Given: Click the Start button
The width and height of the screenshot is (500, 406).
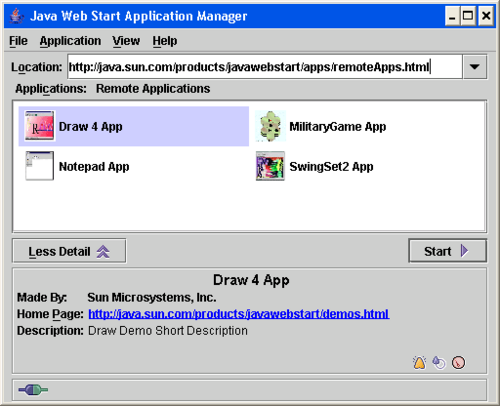Looking at the screenshot, I should (x=447, y=251).
